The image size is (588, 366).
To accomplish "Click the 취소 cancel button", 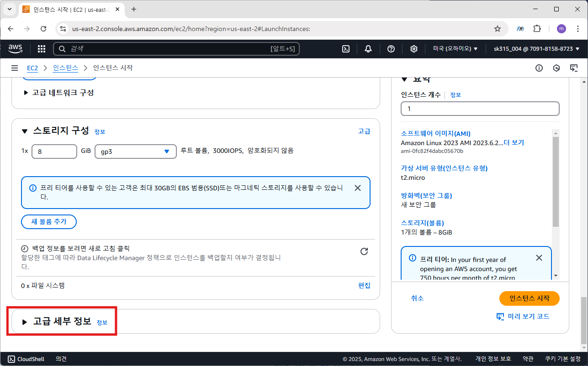I will (417, 298).
